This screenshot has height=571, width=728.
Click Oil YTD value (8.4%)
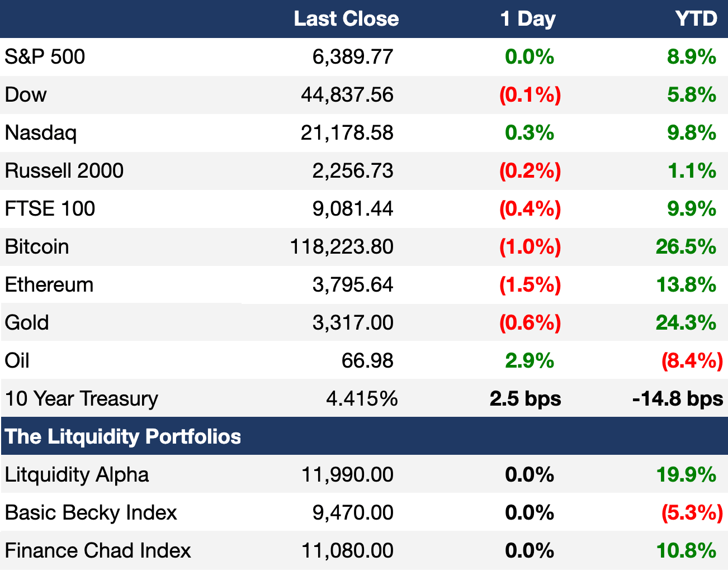click(x=692, y=361)
